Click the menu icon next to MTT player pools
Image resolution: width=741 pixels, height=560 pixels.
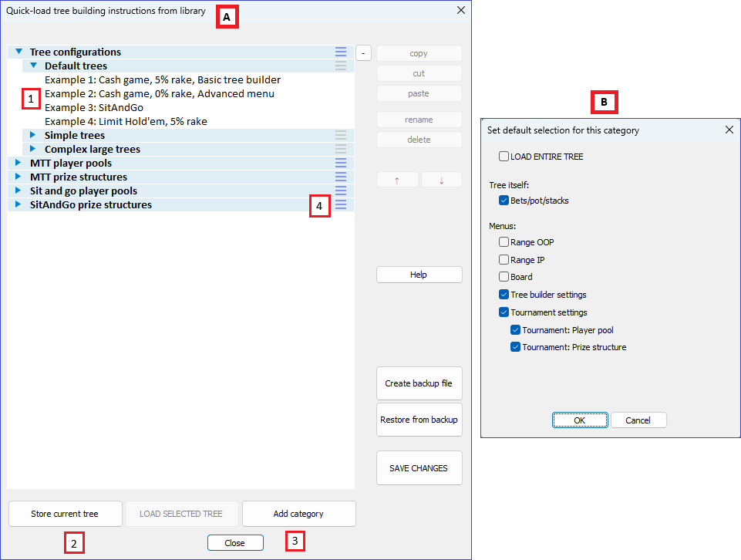(341, 163)
